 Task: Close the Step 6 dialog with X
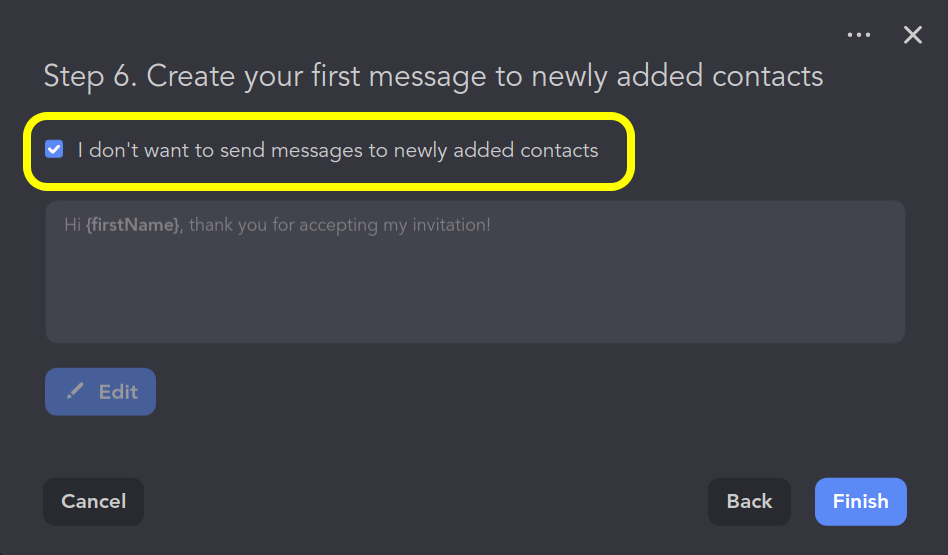pos(912,34)
